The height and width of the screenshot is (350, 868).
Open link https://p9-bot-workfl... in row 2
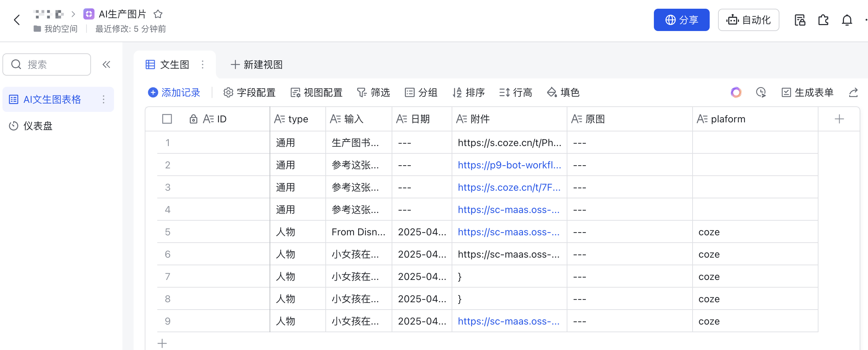(x=510, y=165)
